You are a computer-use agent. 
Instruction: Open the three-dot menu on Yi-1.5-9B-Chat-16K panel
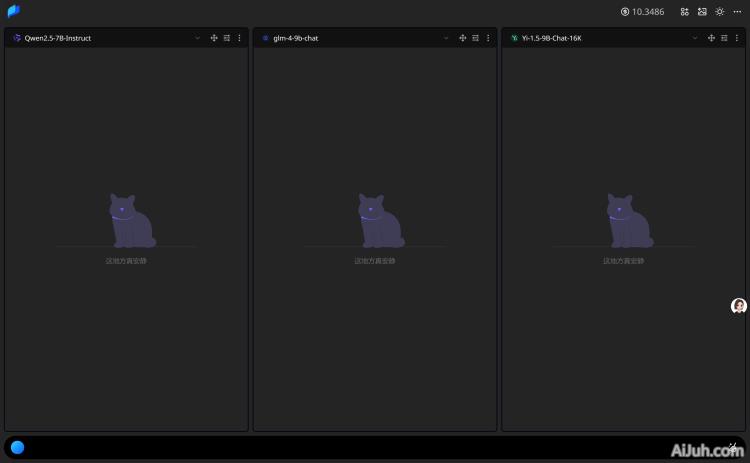[x=736, y=38]
